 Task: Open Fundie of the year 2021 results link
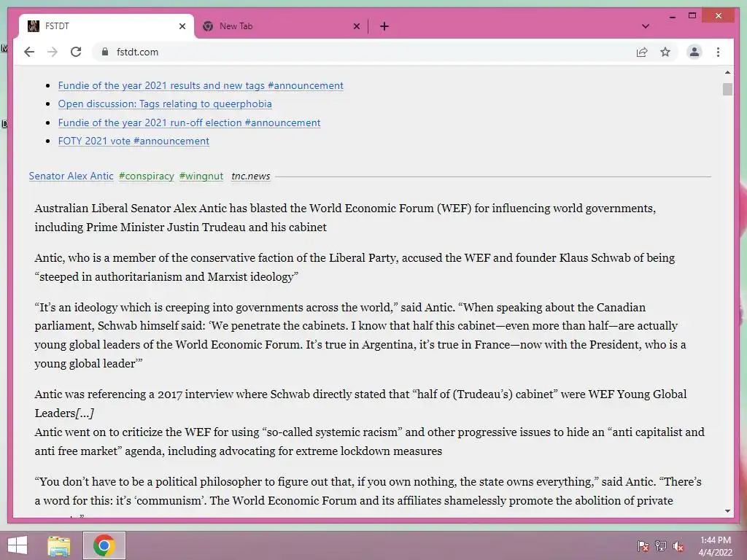pos(201,86)
